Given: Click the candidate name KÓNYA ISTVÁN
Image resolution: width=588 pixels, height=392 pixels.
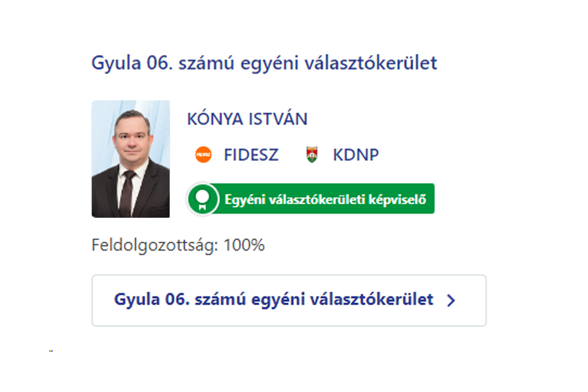Looking at the screenshot, I should (x=247, y=119).
